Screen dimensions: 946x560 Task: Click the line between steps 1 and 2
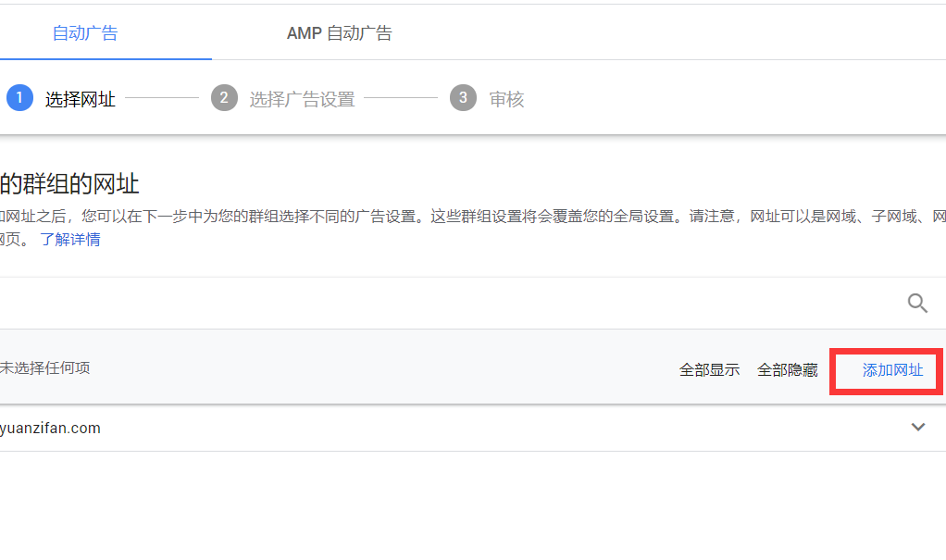click(x=162, y=98)
